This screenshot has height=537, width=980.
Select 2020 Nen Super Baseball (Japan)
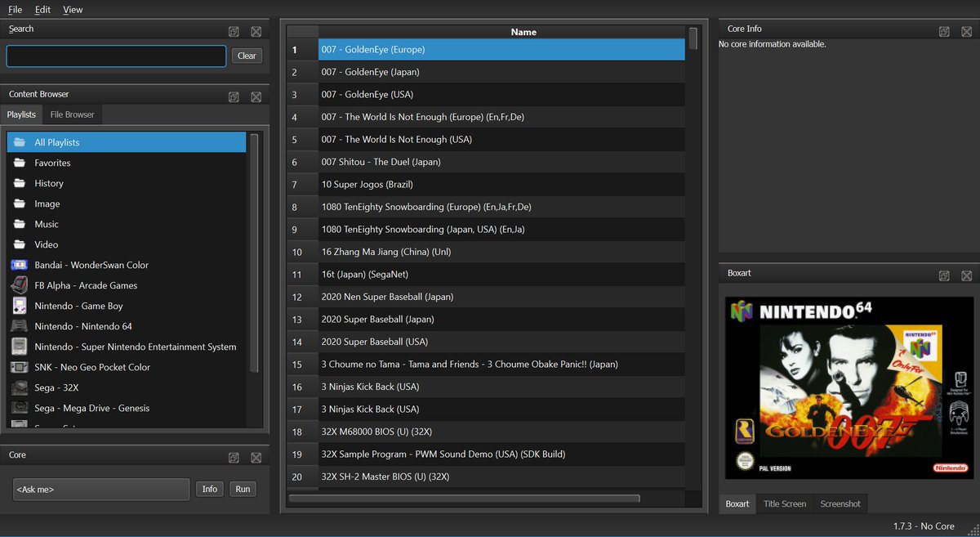(501, 297)
